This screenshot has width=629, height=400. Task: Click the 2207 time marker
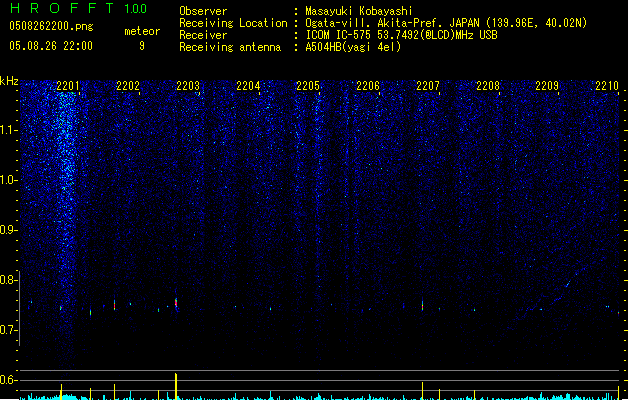(428, 86)
